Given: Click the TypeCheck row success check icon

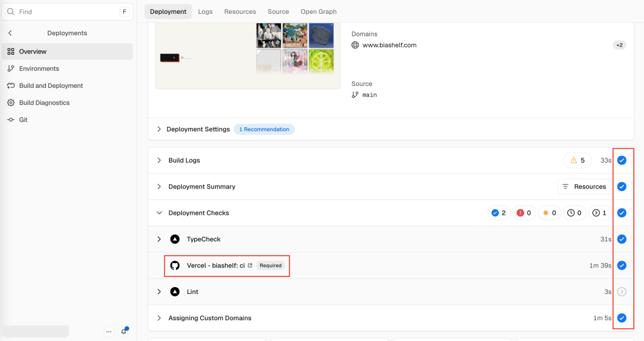Looking at the screenshot, I should point(622,239).
